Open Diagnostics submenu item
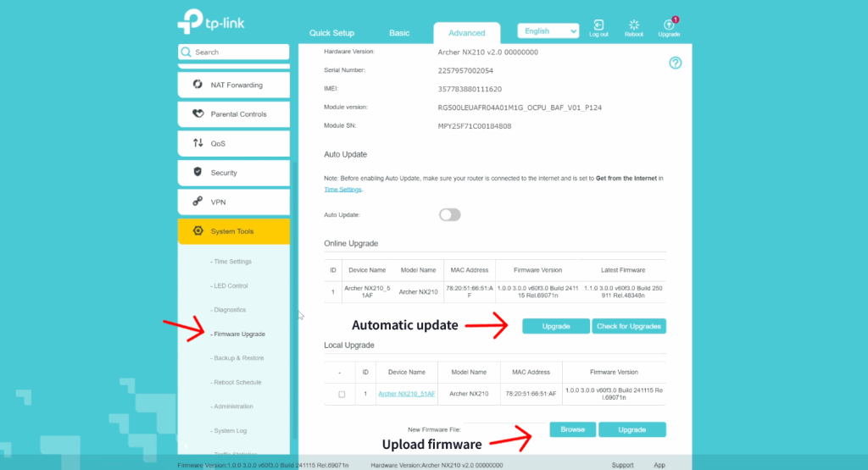Viewport: 868px width, 470px height. tap(228, 310)
